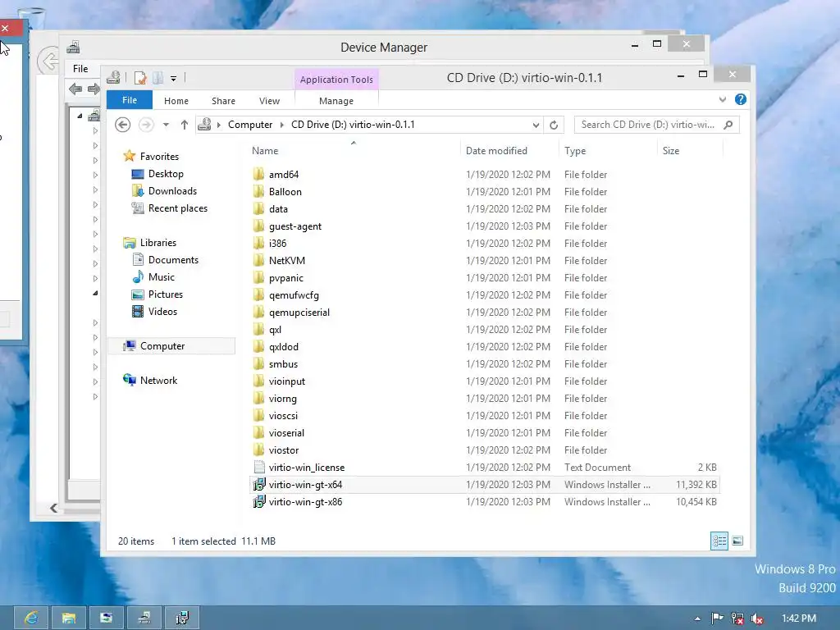
Task: Open the Home ribbon tab
Action: coord(176,101)
